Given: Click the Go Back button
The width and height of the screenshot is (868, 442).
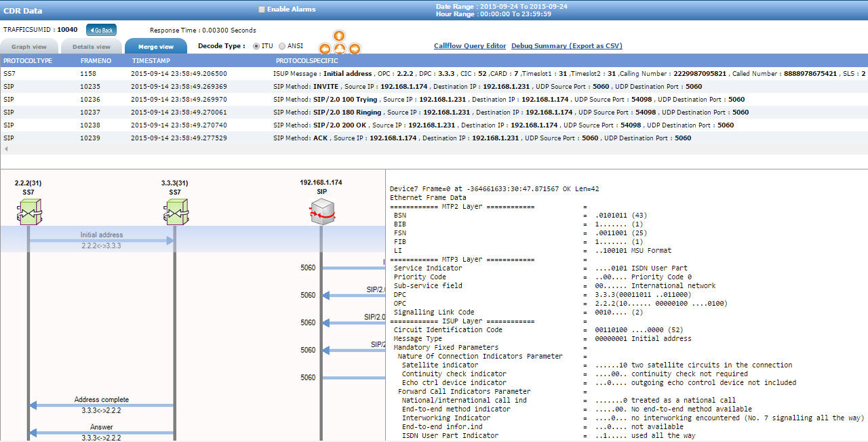Looking at the screenshot, I should [x=101, y=30].
